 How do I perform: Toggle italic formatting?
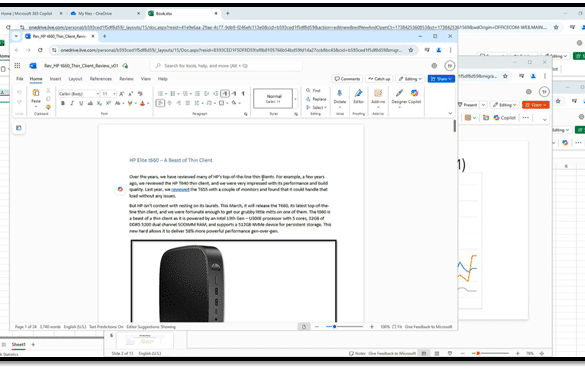coord(72,103)
